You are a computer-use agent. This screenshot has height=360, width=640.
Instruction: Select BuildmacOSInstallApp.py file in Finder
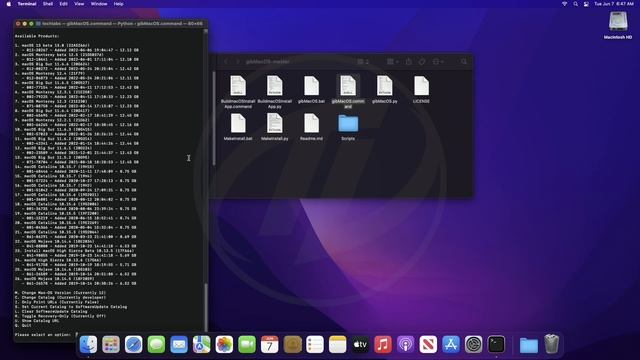click(x=275, y=92)
